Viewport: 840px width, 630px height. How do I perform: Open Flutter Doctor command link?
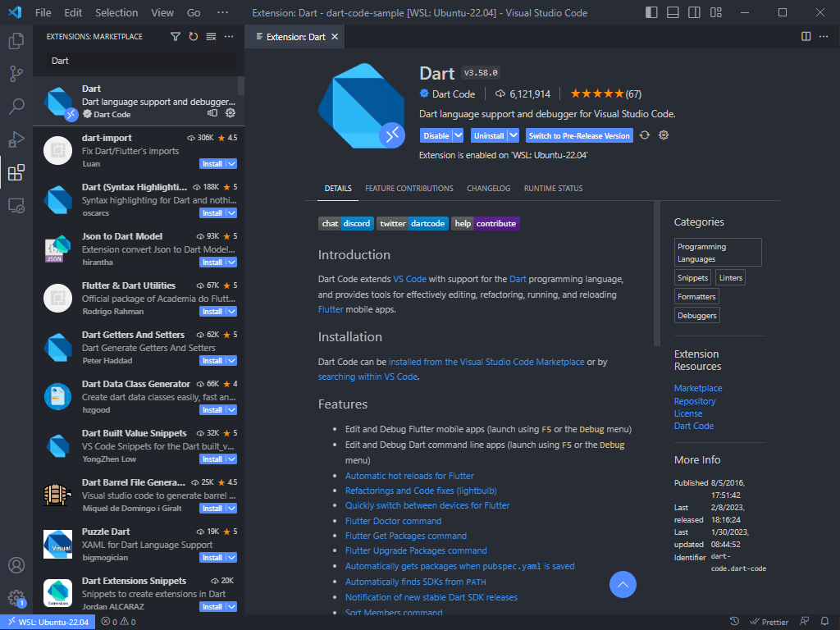pos(393,521)
